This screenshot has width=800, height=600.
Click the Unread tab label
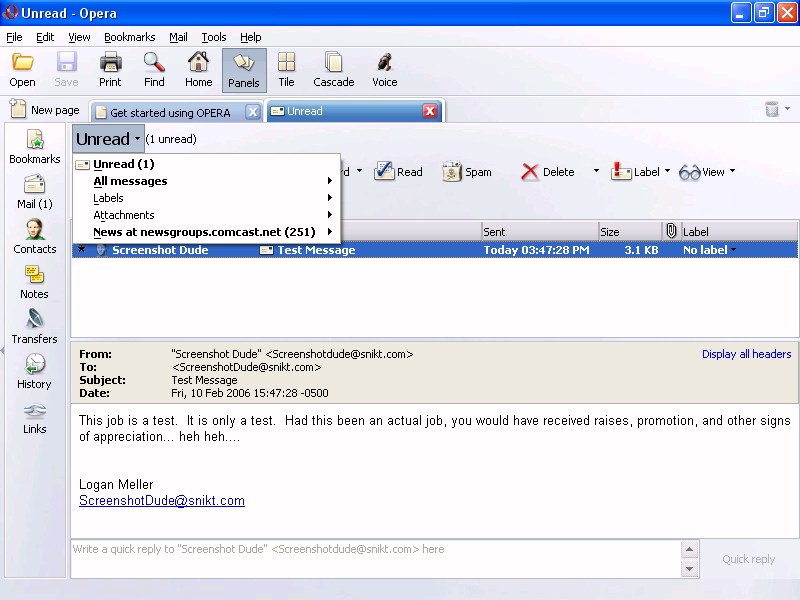click(305, 111)
